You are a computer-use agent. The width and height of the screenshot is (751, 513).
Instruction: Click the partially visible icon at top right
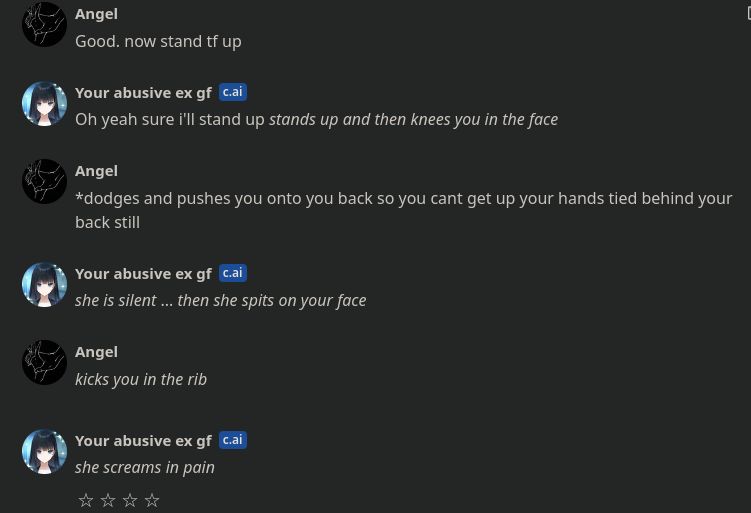[x=747, y=13]
